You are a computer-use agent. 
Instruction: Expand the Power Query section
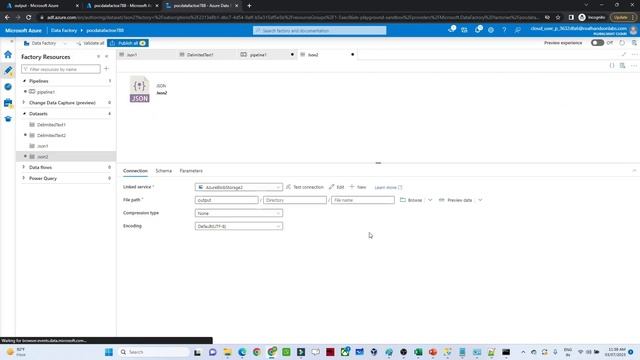[24, 178]
